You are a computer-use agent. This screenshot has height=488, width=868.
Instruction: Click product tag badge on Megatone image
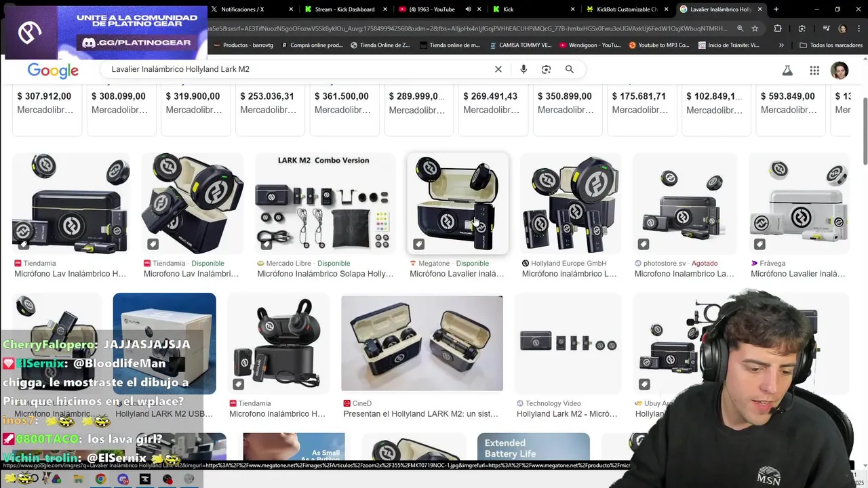click(419, 244)
